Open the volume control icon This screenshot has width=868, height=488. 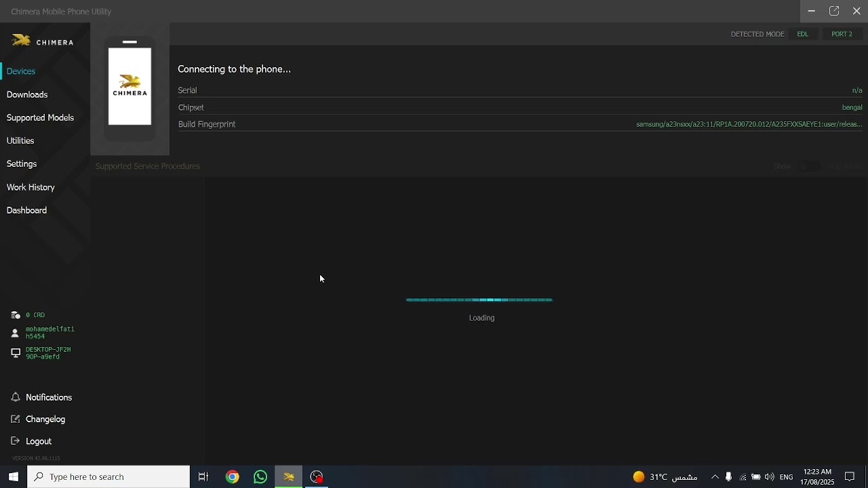click(x=770, y=477)
